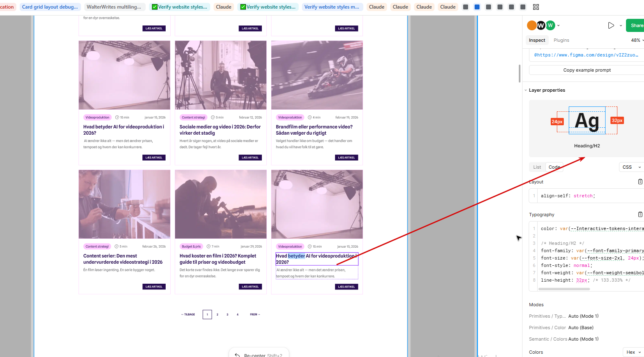Click the Videoproduktion tag on Brandfilm card
Image resolution: width=644 pixels, height=357 pixels.
click(x=290, y=117)
